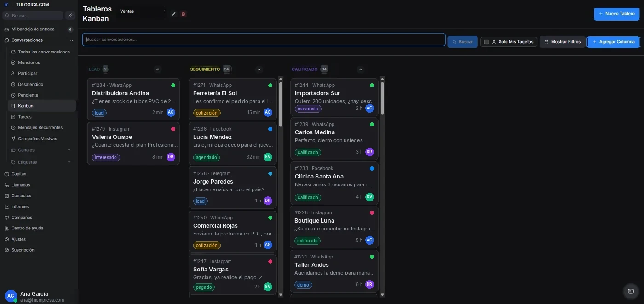Click inbox unread count badge 8
644x304 pixels.
pos(70,29)
